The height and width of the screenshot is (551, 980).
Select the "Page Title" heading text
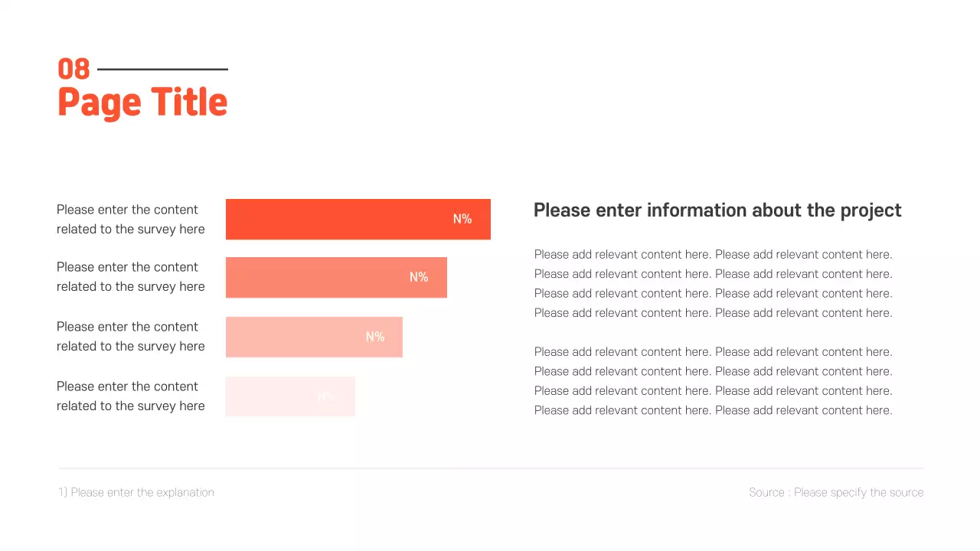coord(142,103)
